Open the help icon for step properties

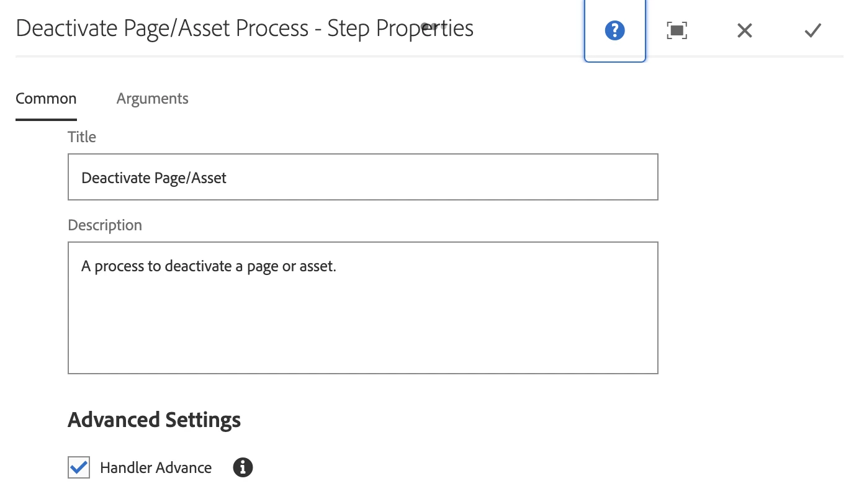(x=614, y=30)
